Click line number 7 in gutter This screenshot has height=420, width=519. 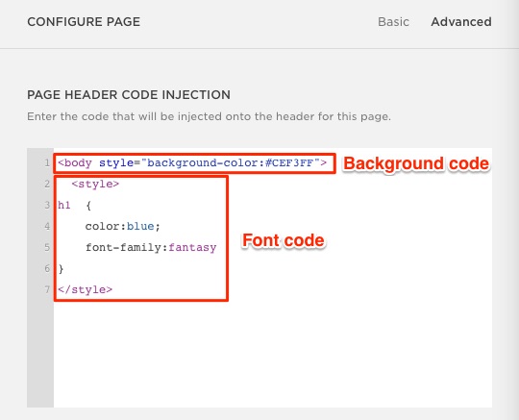click(47, 290)
